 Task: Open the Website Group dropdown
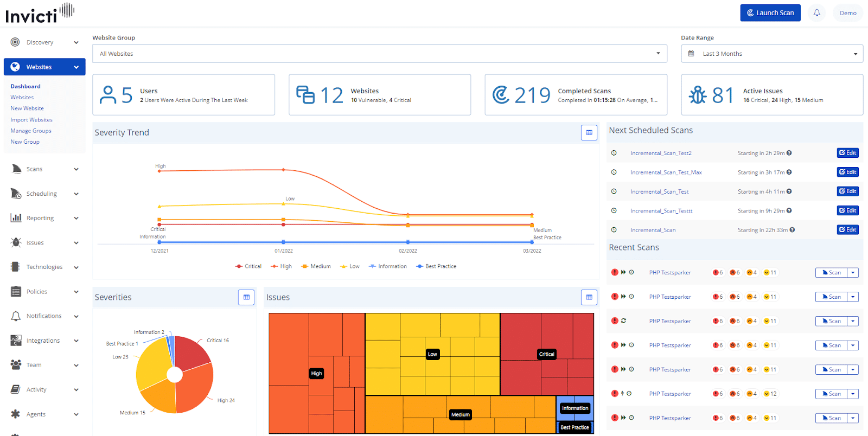(x=380, y=54)
